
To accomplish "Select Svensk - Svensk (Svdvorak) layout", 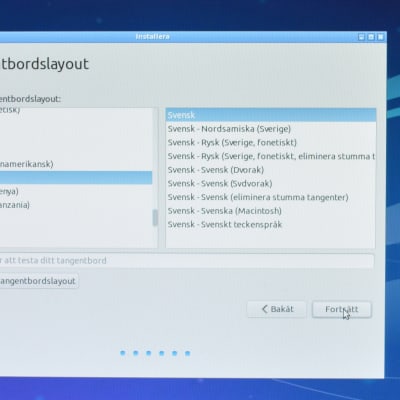I will coord(271,183).
